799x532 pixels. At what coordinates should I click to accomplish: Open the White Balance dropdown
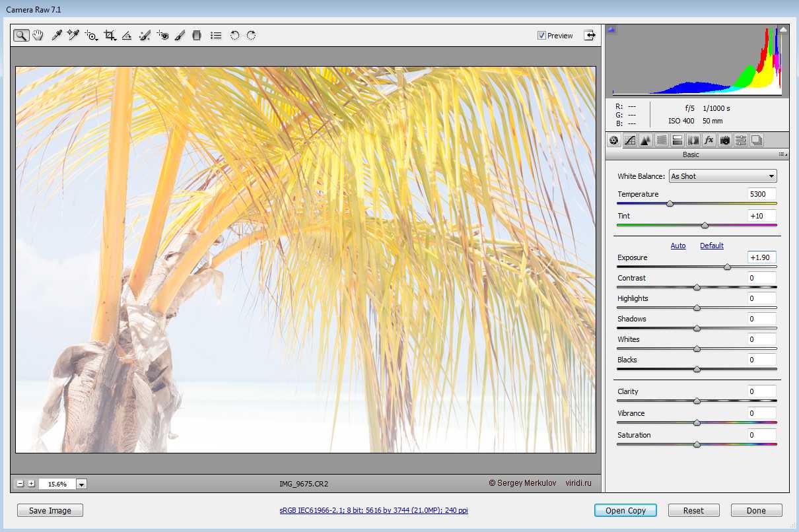(722, 176)
